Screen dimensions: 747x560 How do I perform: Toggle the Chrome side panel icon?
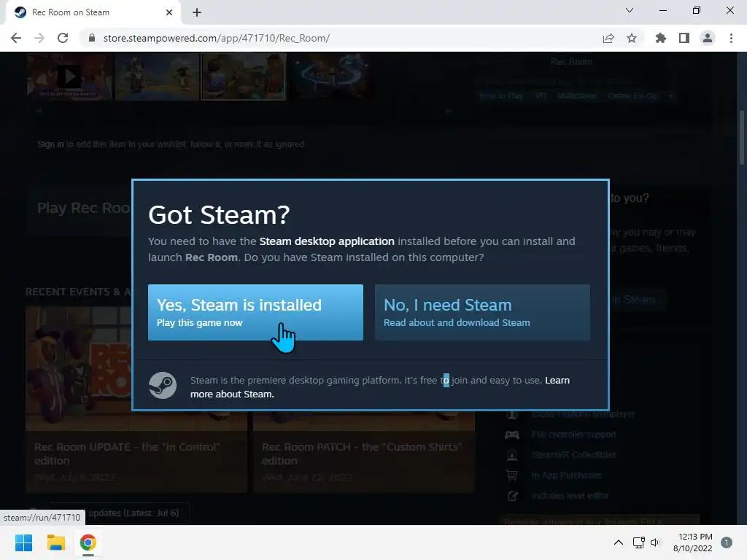point(684,38)
